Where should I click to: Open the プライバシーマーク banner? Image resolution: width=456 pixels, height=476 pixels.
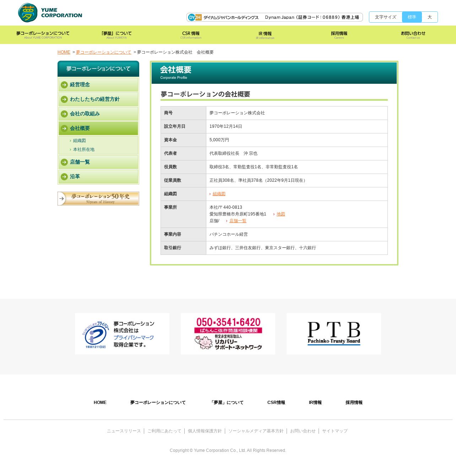pos(122,334)
